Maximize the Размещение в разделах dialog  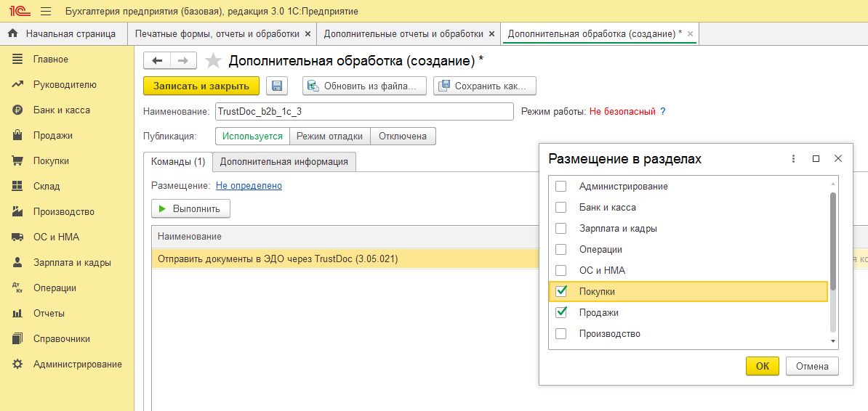pyautogui.click(x=816, y=159)
